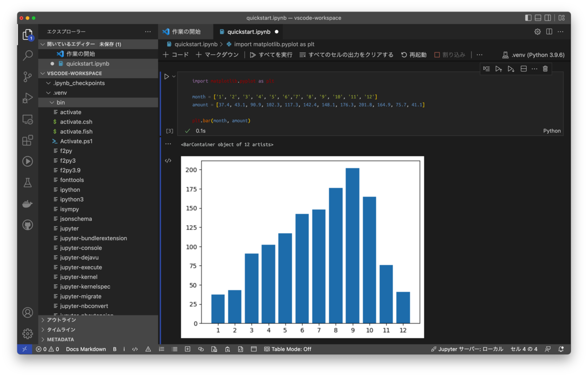Open the run options dropdown beside the cell play button
The width and height of the screenshot is (588, 377).
tap(173, 76)
